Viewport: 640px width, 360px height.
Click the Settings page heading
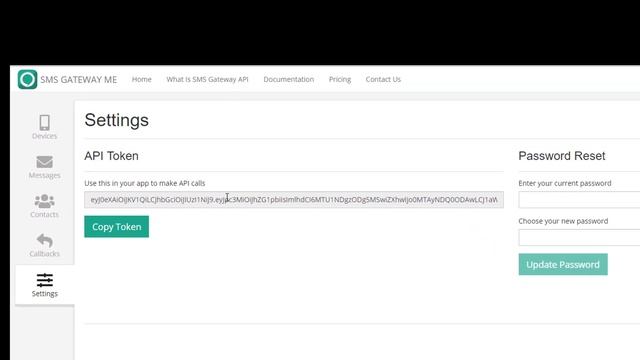(x=117, y=120)
